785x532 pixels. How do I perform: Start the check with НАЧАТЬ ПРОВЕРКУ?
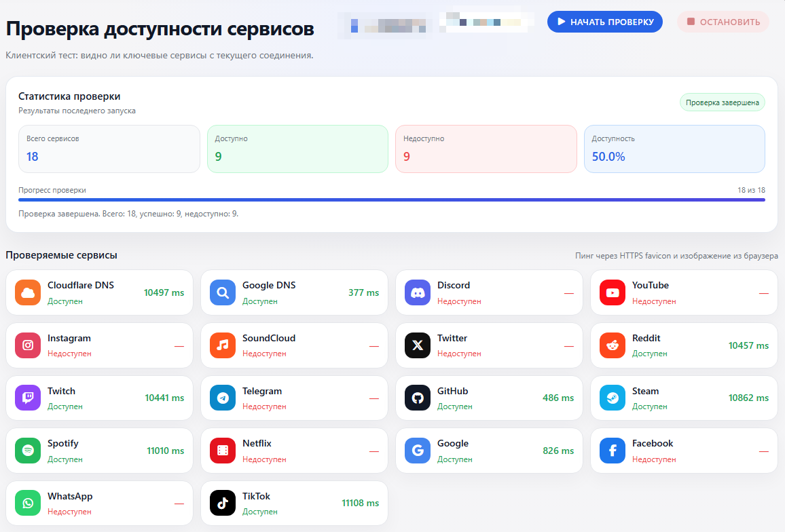(x=605, y=22)
